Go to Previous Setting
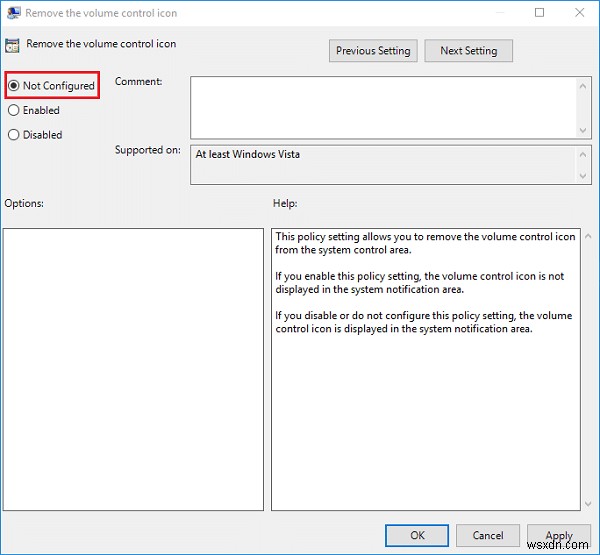Screen dimensions: 600x555 (x=373, y=51)
